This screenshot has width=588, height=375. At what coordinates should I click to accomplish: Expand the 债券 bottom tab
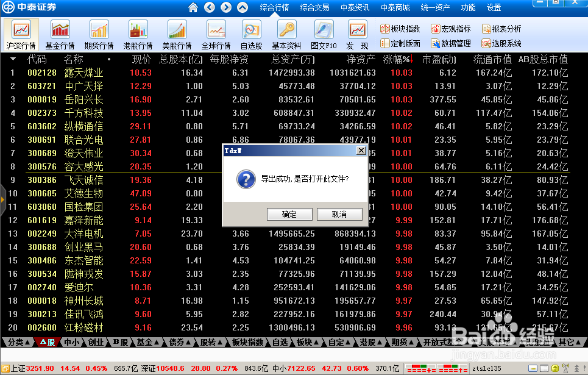(x=180, y=342)
